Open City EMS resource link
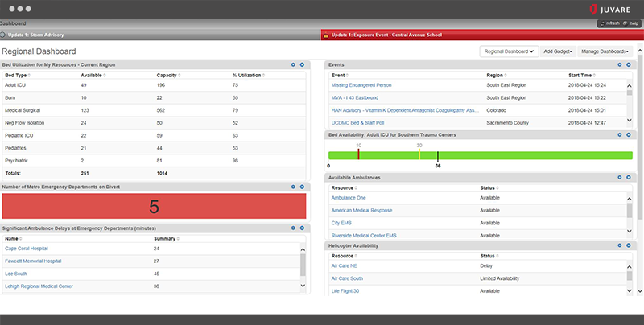Screen dimensions: 644x325 click(341, 223)
